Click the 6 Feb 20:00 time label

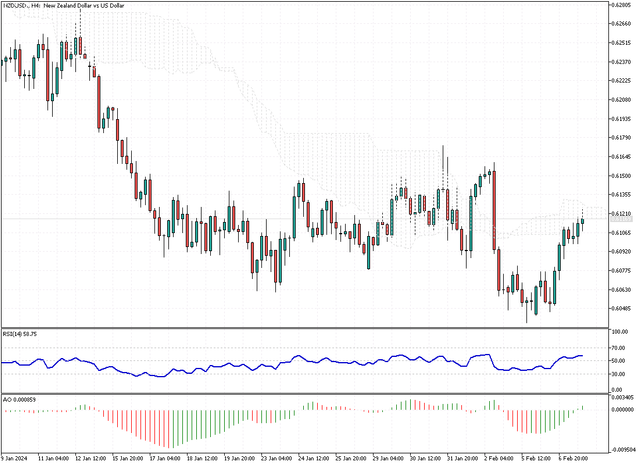click(x=573, y=458)
